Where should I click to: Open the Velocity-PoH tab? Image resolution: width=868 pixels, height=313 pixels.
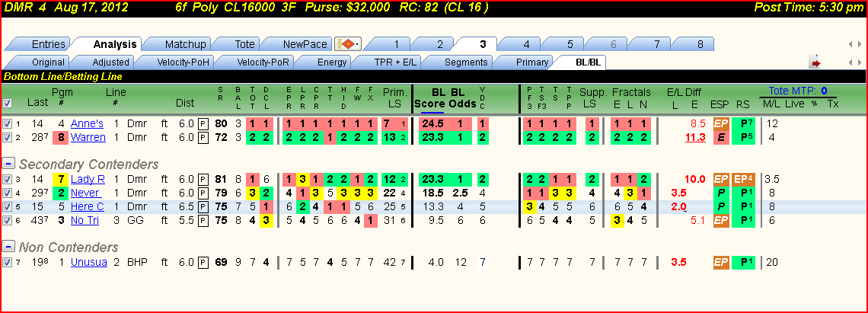pos(183,62)
